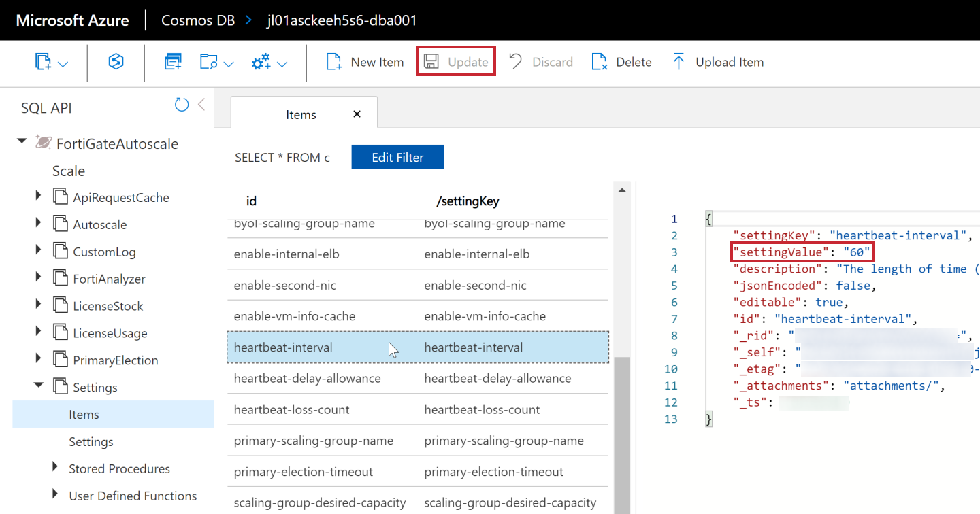Click the Upload Item icon

coord(718,61)
